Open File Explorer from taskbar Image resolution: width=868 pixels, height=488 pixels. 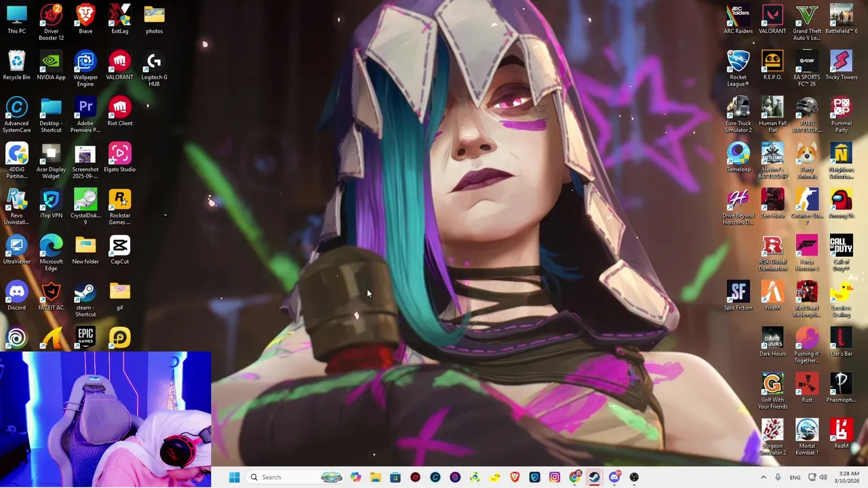pyautogui.click(x=376, y=477)
